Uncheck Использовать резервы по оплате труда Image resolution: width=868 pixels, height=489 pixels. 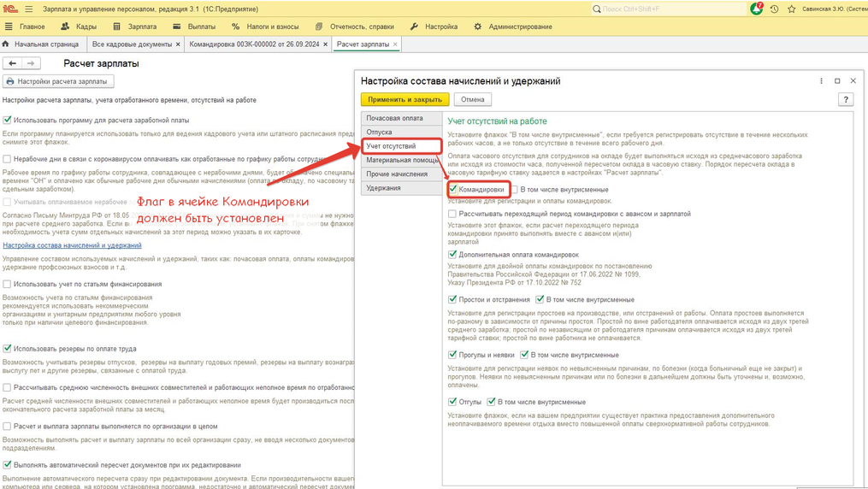pyautogui.click(x=7, y=349)
